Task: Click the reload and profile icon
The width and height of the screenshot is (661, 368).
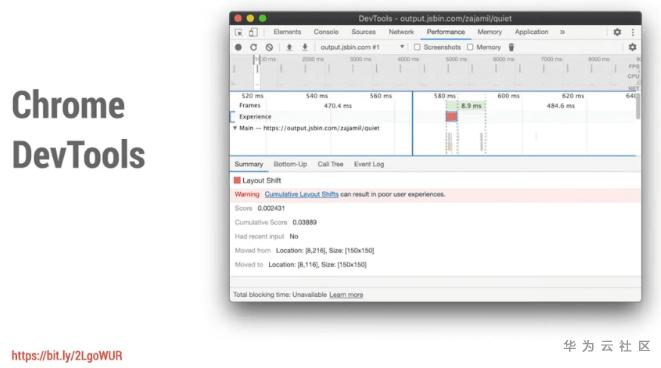Action: click(253, 47)
